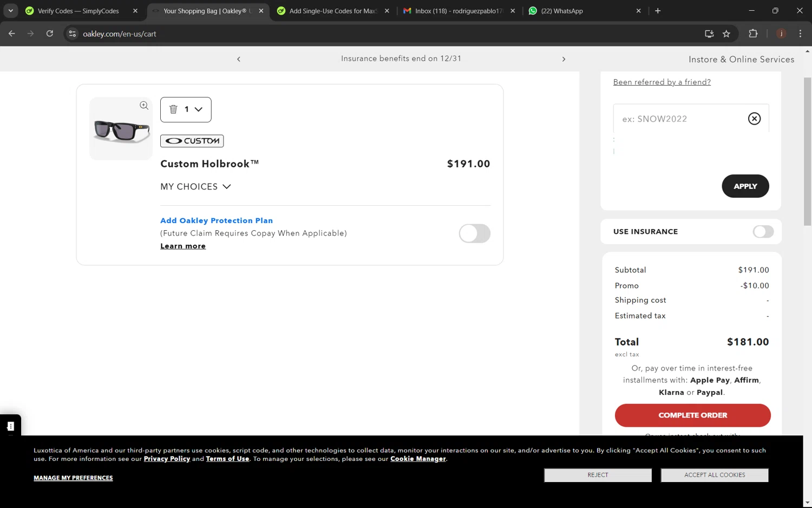Open a new browser tab
The height and width of the screenshot is (508, 812).
point(658,11)
